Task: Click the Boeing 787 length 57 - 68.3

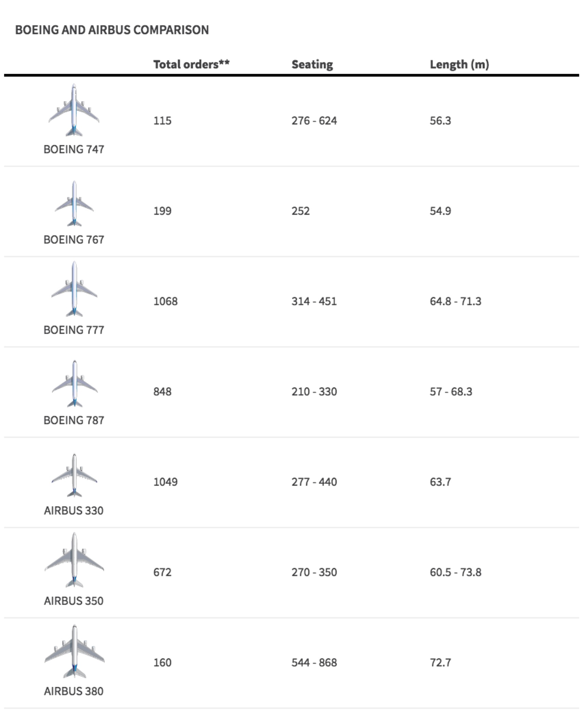Action: coord(451,392)
